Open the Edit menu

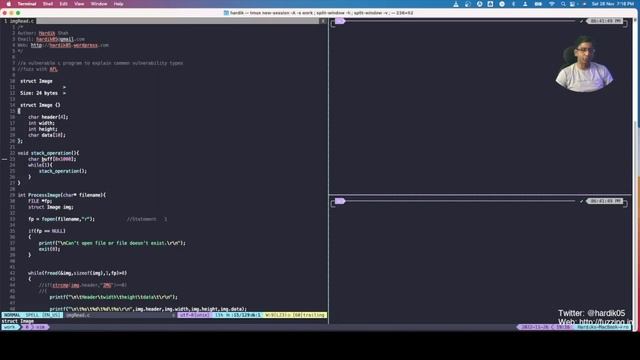pyautogui.click(x=64, y=4)
